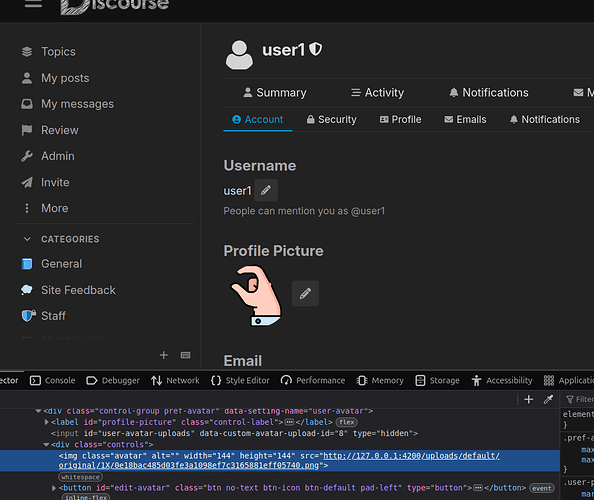Collapse the CATEGORIES section chevron
The height and width of the screenshot is (500, 594).
[27, 239]
